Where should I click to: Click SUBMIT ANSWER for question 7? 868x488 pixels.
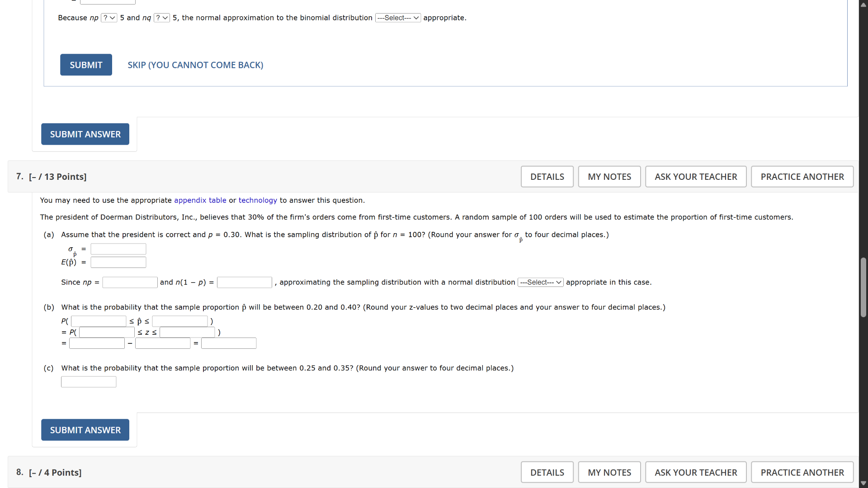coord(85,430)
